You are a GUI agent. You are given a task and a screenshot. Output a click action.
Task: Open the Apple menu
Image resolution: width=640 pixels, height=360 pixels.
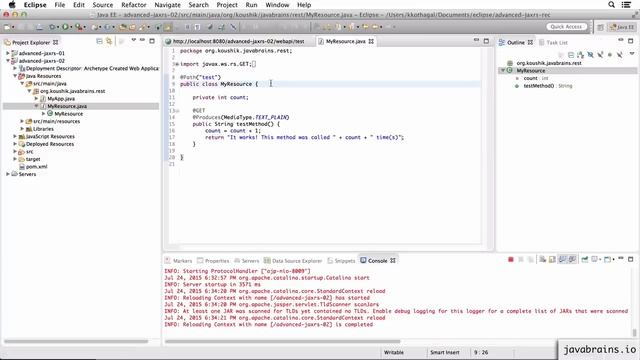12,4
